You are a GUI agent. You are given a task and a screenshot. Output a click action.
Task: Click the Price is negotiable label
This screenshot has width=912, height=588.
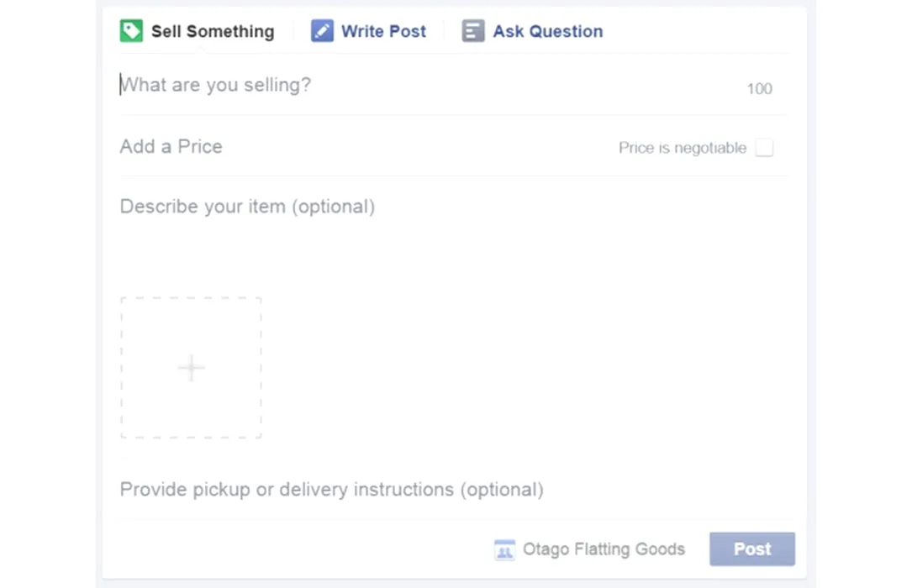(683, 148)
